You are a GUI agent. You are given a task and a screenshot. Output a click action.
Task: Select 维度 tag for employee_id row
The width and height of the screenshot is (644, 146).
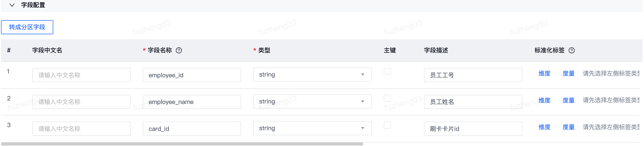tap(544, 74)
